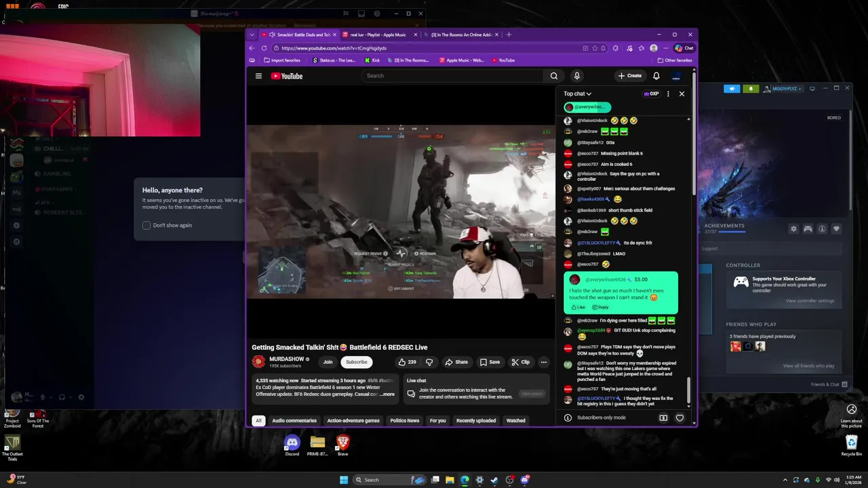Open video more actions three dots
Viewport: 868px width, 488px height.
[543, 362]
